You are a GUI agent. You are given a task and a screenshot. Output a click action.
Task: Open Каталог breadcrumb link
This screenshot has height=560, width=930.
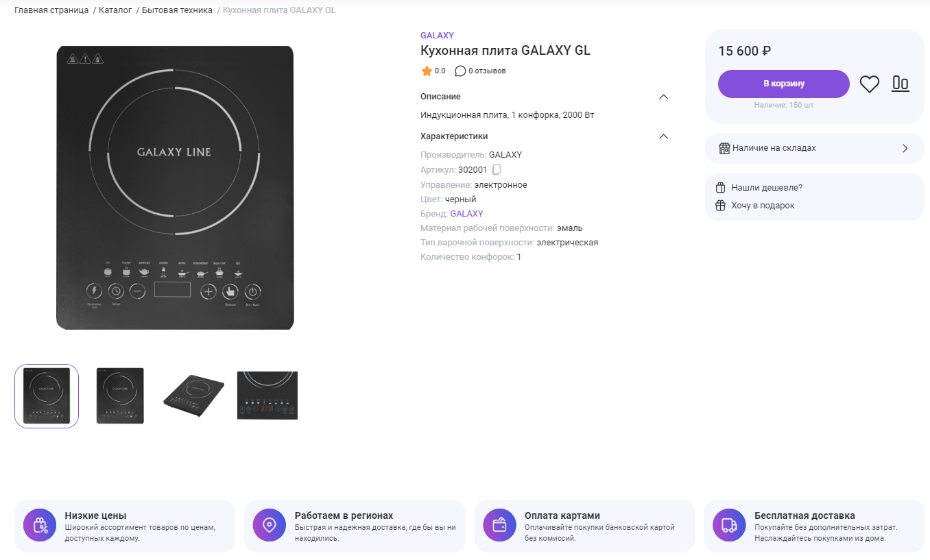tap(115, 10)
